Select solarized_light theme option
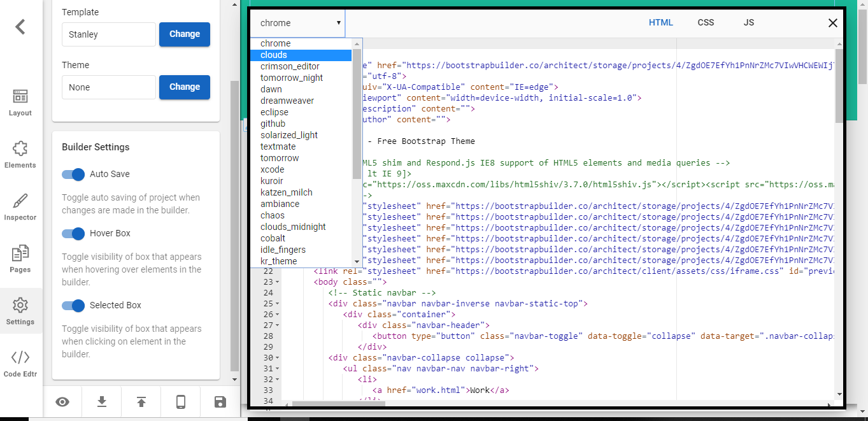This screenshot has height=421, width=868. (x=301, y=135)
